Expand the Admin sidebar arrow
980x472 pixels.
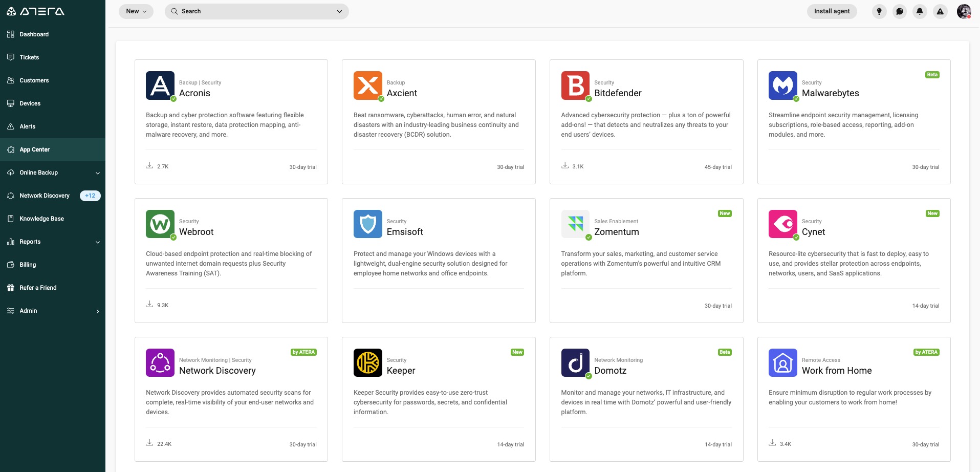point(98,311)
